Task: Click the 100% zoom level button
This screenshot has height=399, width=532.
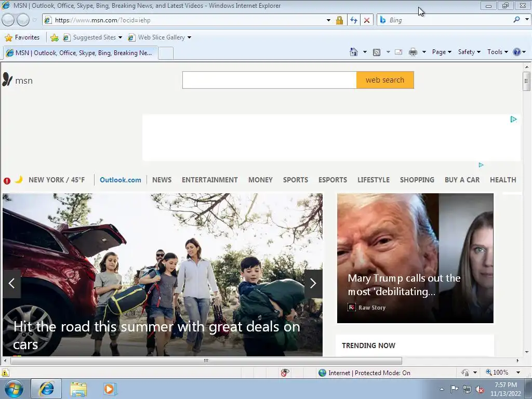Action: pos(497,373)
